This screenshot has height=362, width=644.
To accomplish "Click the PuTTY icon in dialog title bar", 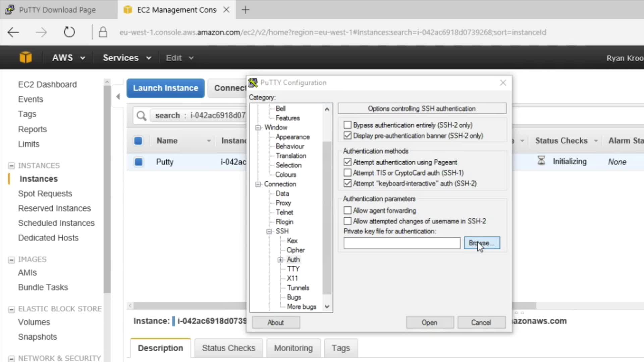I will (253, 82).
